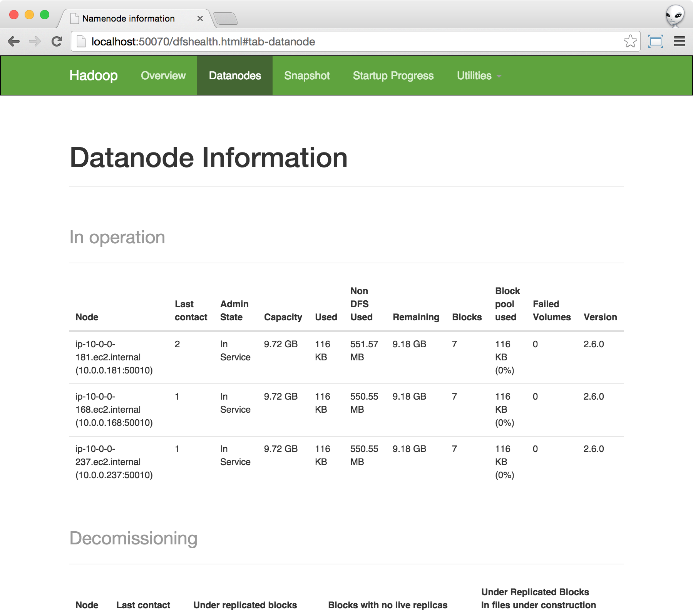Click the browser back arrow button
The height and width of the screenshot is (616, 693).
(x=14, y=42)
